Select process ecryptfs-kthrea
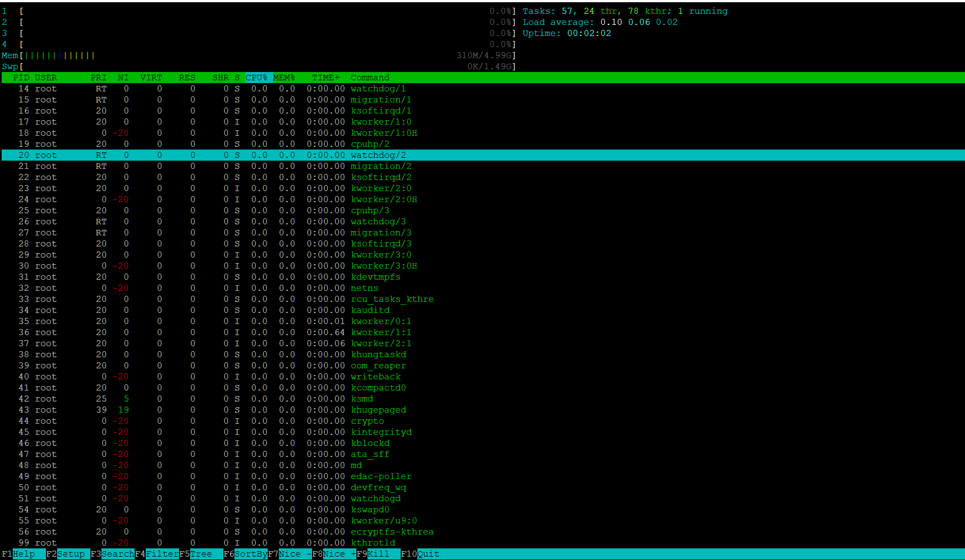Viewport: 965px width, 560px height. pyautogui.click(x=483, y=532)
